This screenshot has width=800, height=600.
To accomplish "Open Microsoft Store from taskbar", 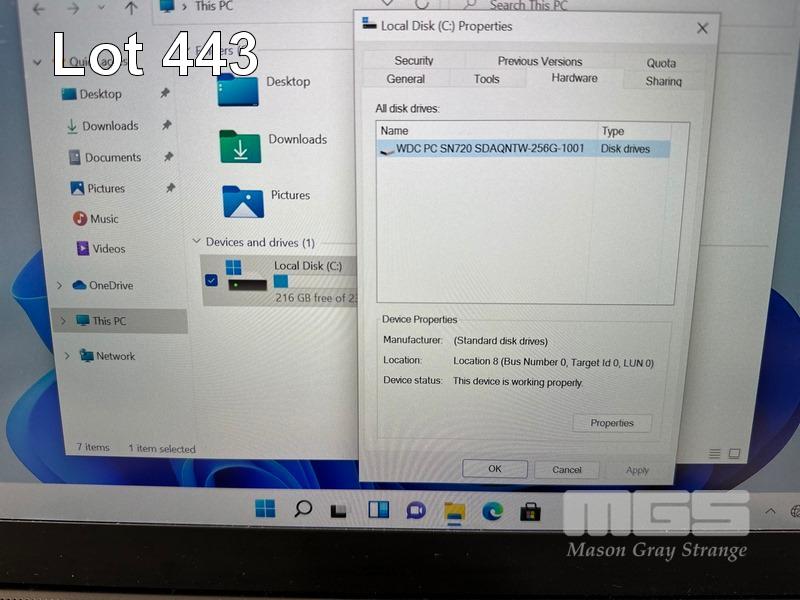I will 530,511.
